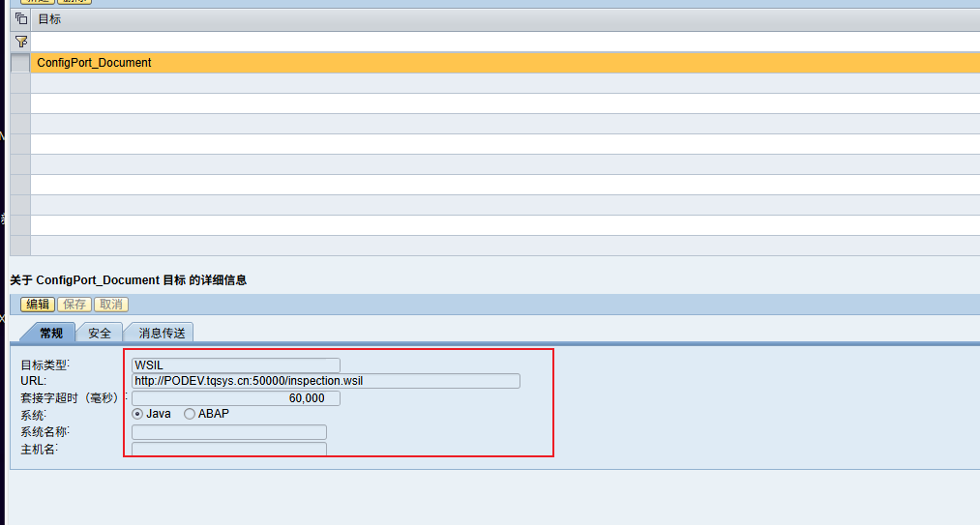Click the second empty row selector in table
The image size is (980, 525).
(20, 103)
